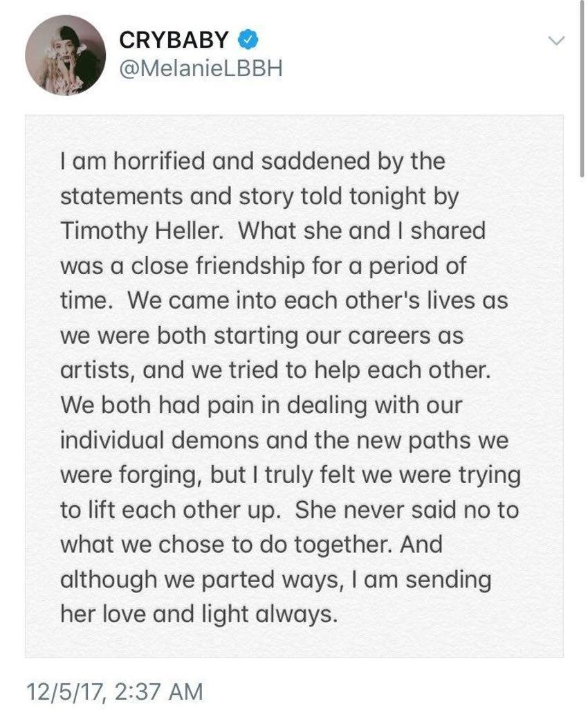The image size is (588, 717).
Task: Click 'what we chose to do together' line
Action: pyautogui.click(x=226, y=544)
